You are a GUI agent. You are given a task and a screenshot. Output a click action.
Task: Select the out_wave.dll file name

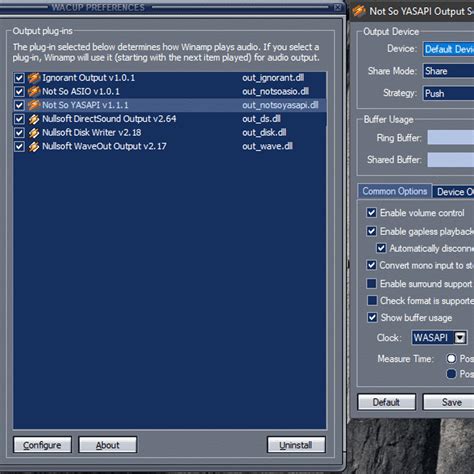(x=267, y=146)
